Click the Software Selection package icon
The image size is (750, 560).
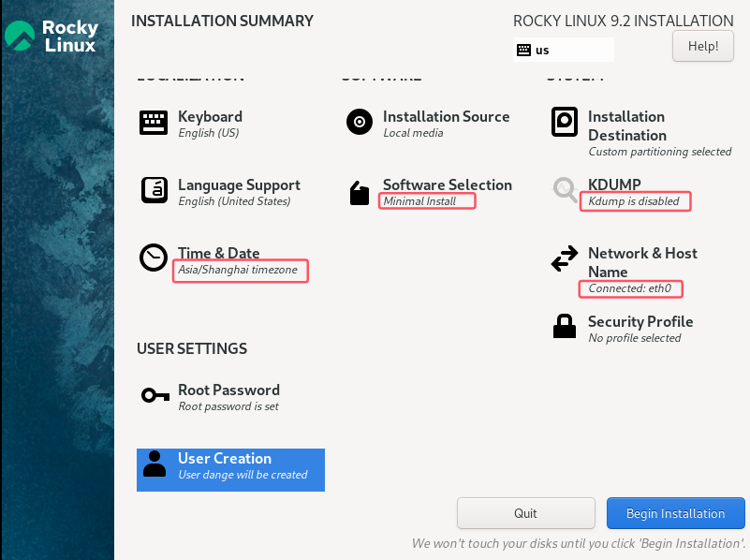click(360, 193)
